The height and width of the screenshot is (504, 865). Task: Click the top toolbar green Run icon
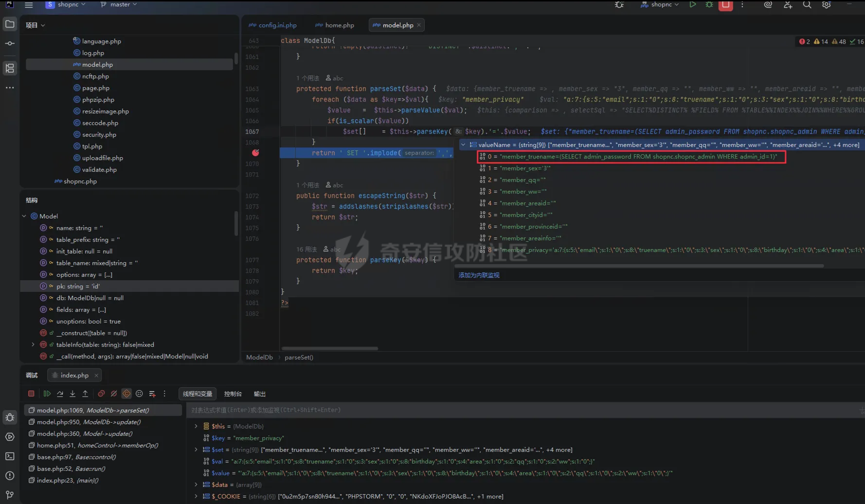(x=692, y=5)
